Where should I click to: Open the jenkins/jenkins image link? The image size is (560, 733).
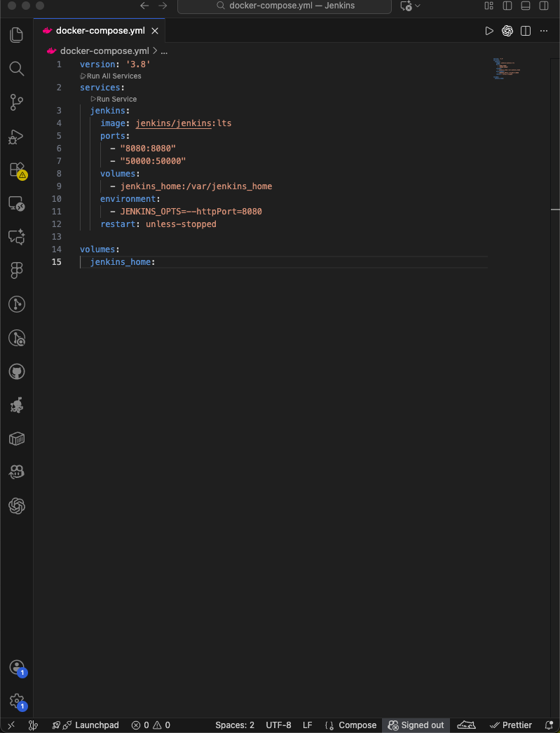click(173, 123)
